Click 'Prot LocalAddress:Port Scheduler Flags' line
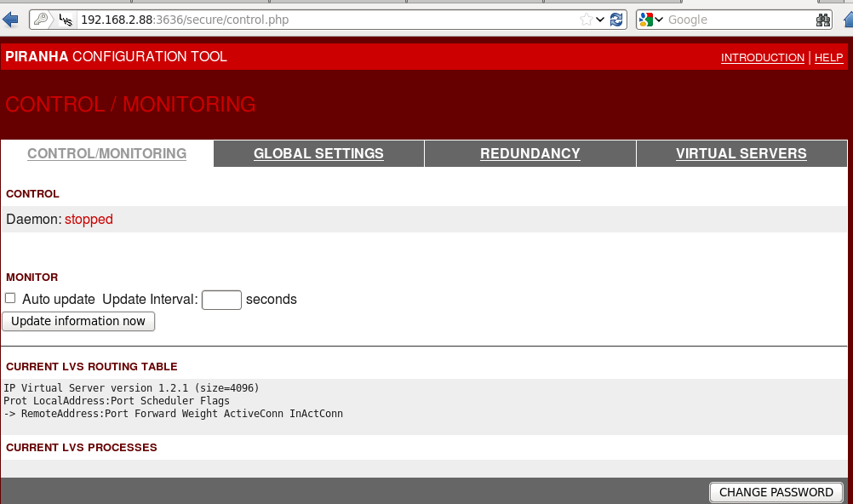This screenshot has height=504, width=853. click(117, 401)
